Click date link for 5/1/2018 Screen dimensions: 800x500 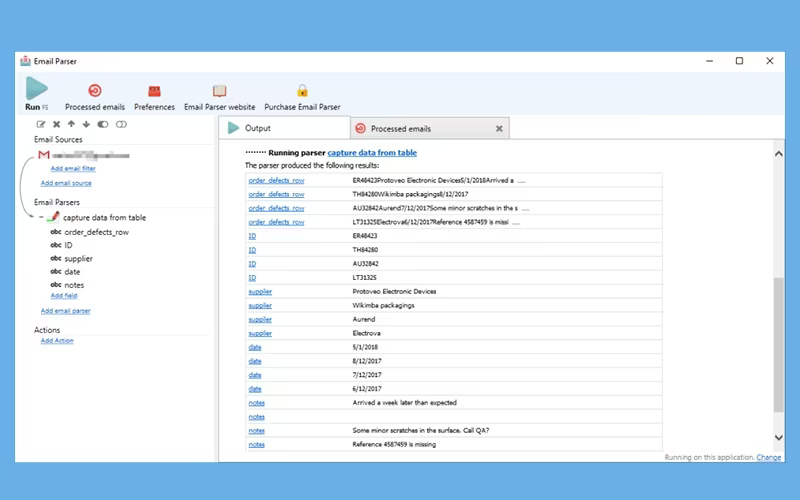(255, 347)
